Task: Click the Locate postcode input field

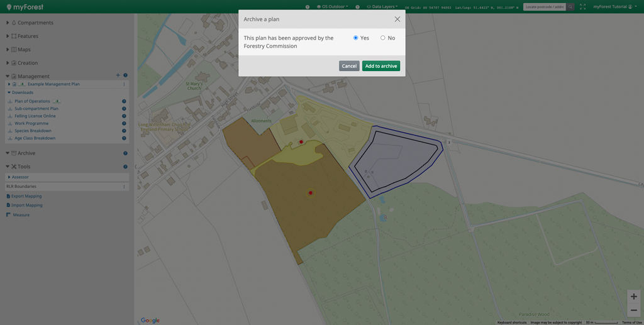Action: (545, 7)
